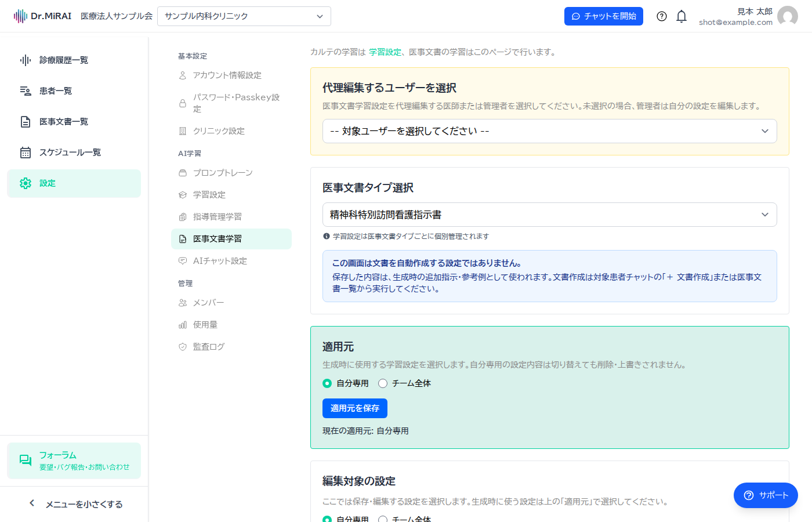Viewport: 812px width, 522px height.
Task: Open the help question mark icon
Action: (662, 16)
